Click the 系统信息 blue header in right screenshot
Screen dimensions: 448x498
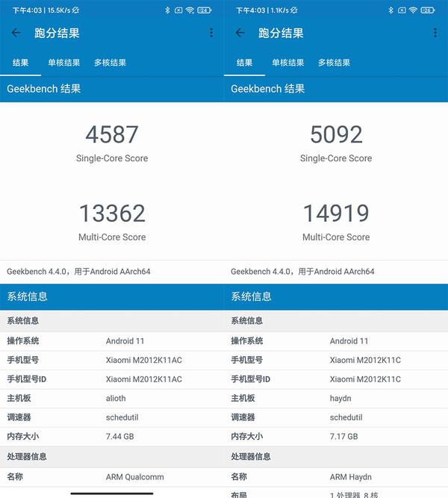[336, 296]
